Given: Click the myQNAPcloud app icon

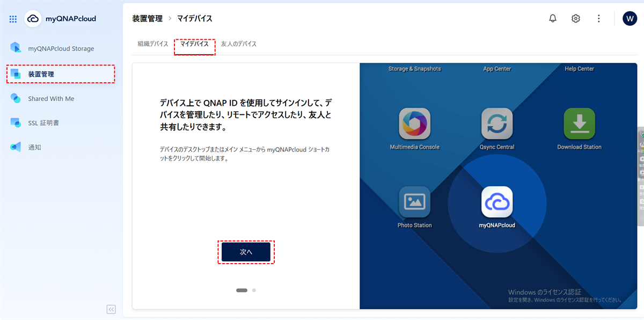Looking at the screenshot, I should [497, 202].
